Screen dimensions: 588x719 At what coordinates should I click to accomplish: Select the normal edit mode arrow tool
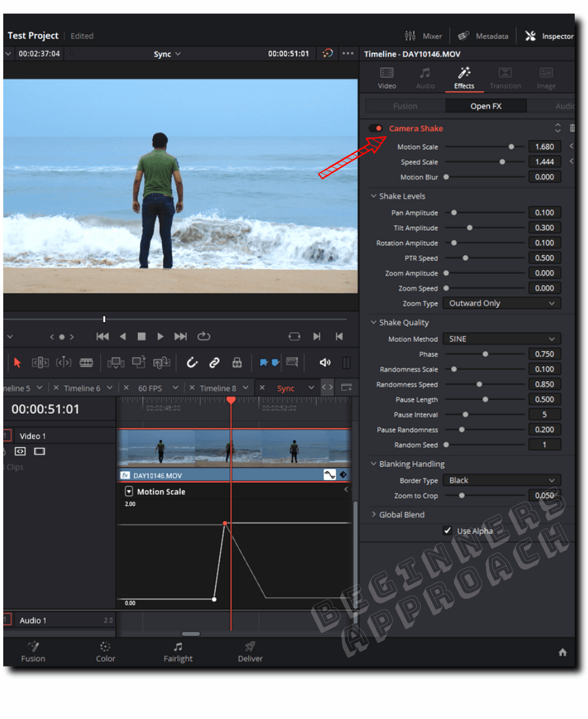(x=16, y=362)
